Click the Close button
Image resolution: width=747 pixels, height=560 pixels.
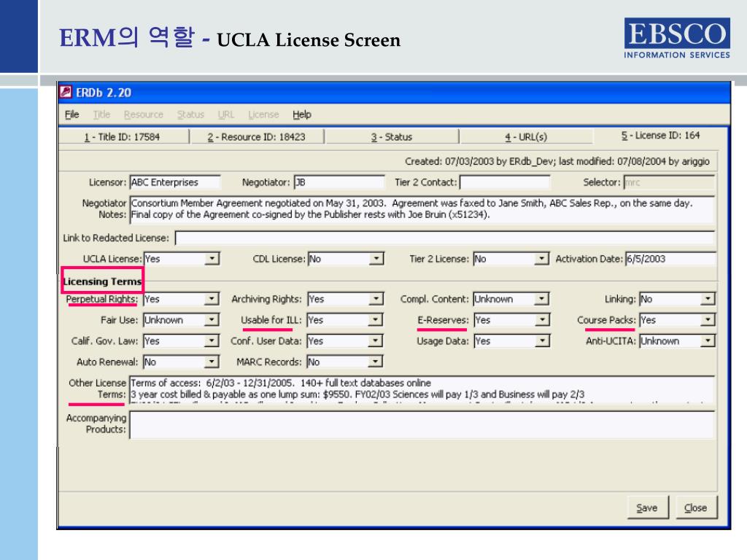point(696,507)
